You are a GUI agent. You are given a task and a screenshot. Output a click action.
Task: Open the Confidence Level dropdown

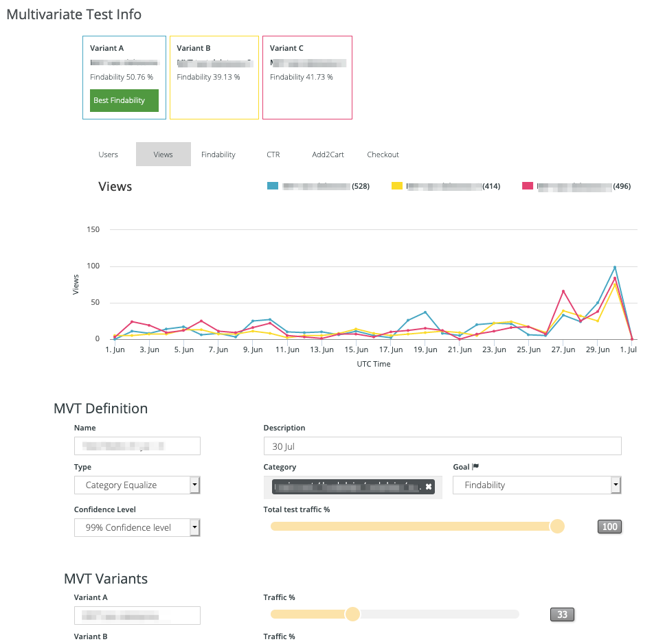137,527
